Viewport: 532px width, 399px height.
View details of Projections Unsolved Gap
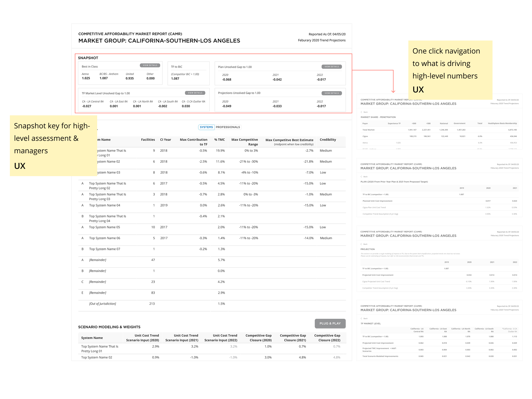click(x=331, y=93)
